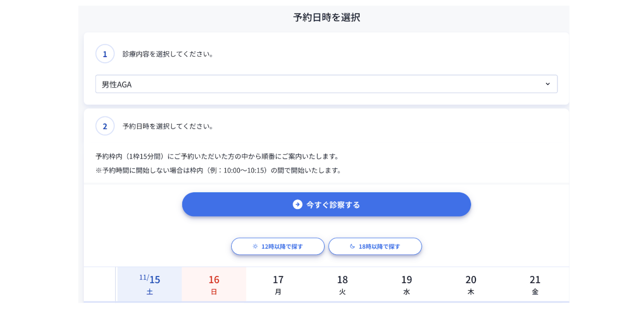Click the 予約日時を選択 page heading
644x313 pixels.
pos(326,17)
